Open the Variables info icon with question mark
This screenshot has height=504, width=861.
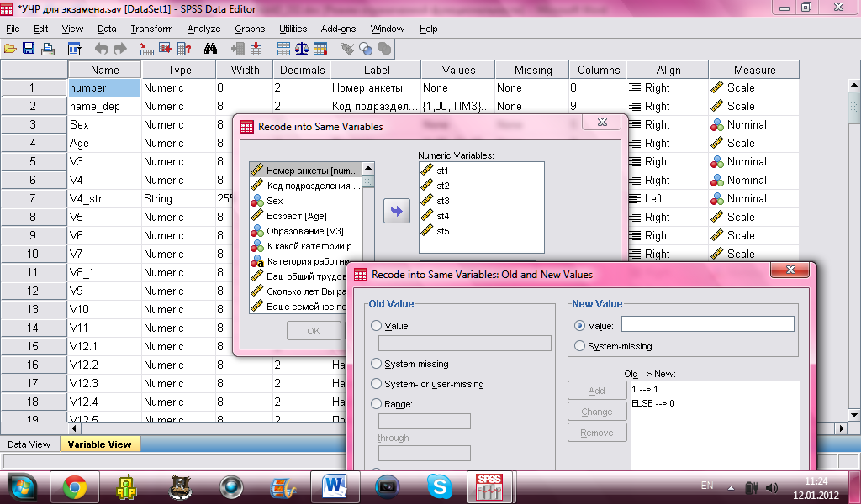184,49
